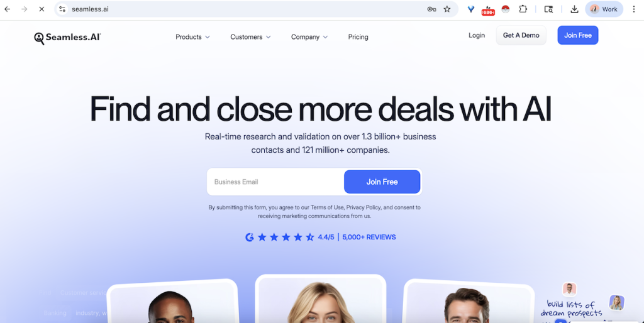Click the Get A Demo button
The height and width of the screenshot is (323, 644).
[x=521, y=35]
